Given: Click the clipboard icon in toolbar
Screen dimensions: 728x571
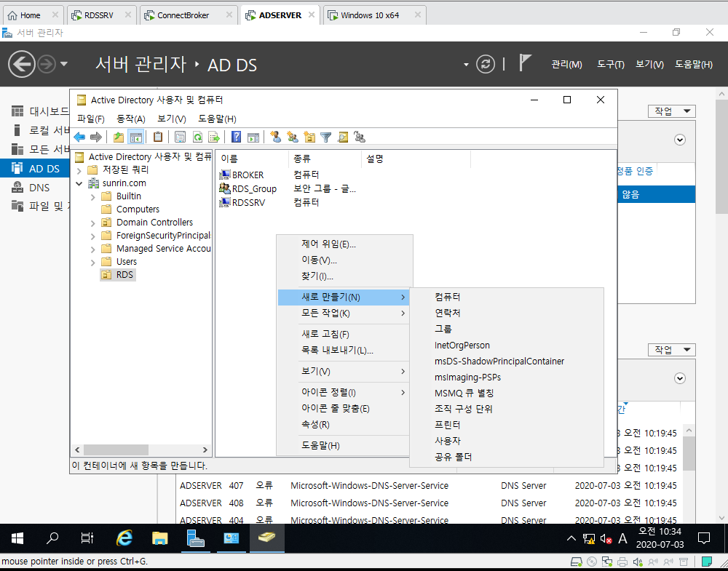Looking at the screenshot, I should click(158, 137).
